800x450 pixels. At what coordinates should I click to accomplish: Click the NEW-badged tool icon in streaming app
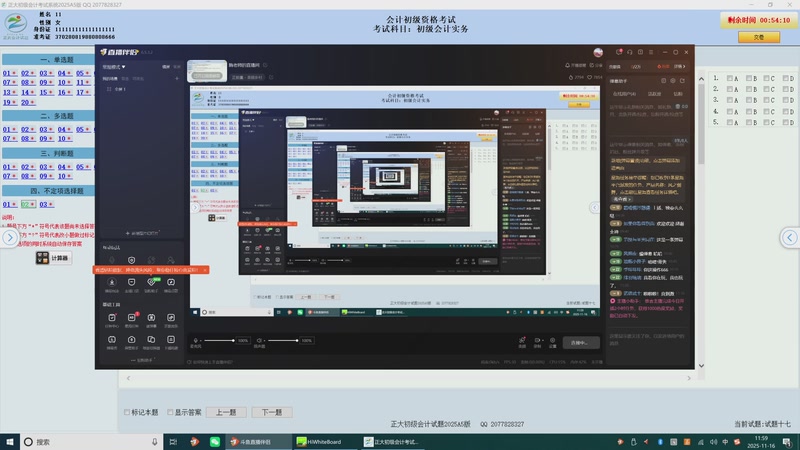pos(151,282)
